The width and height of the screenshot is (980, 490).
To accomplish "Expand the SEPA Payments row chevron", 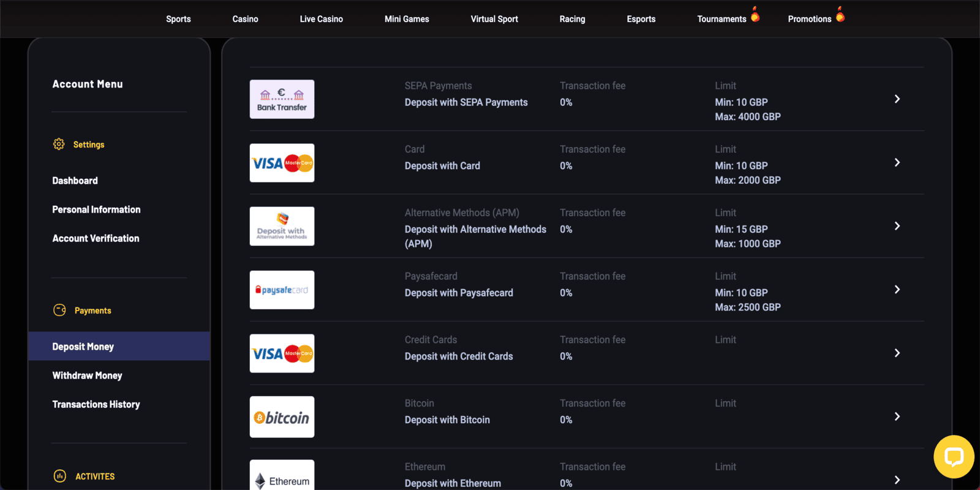I will [x=897, y=99].
